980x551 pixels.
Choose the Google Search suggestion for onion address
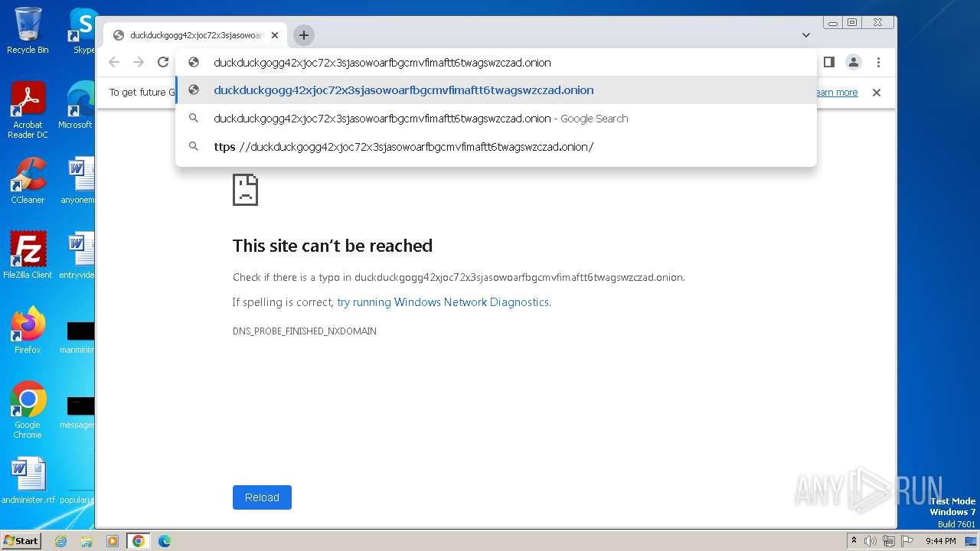[x=496, y=119]
